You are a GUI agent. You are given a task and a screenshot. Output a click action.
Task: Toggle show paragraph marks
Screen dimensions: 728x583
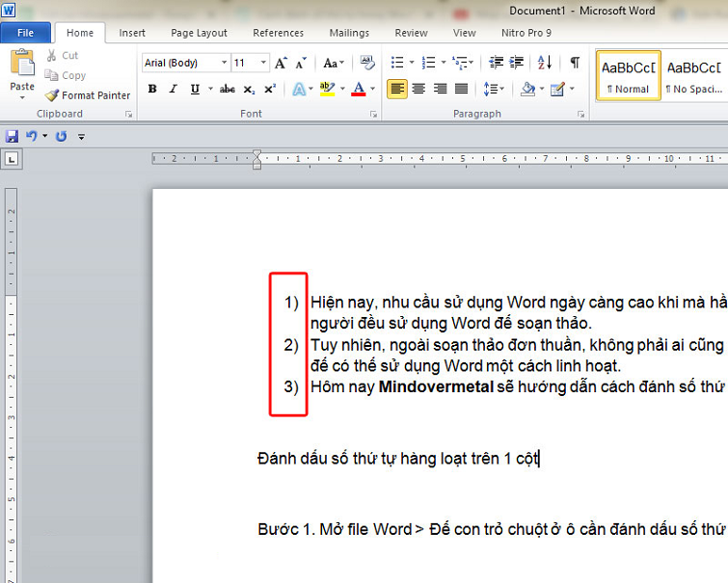tap(575, 63)
